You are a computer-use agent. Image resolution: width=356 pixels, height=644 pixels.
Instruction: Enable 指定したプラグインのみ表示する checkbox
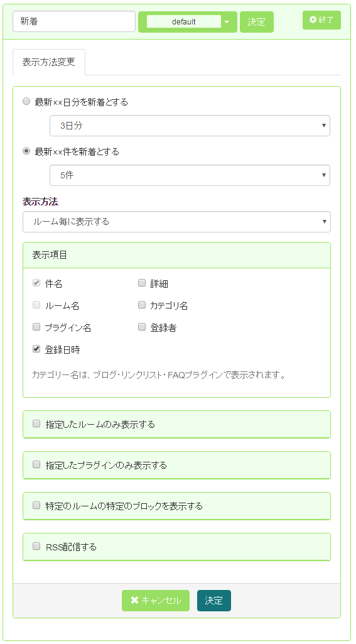36,464
